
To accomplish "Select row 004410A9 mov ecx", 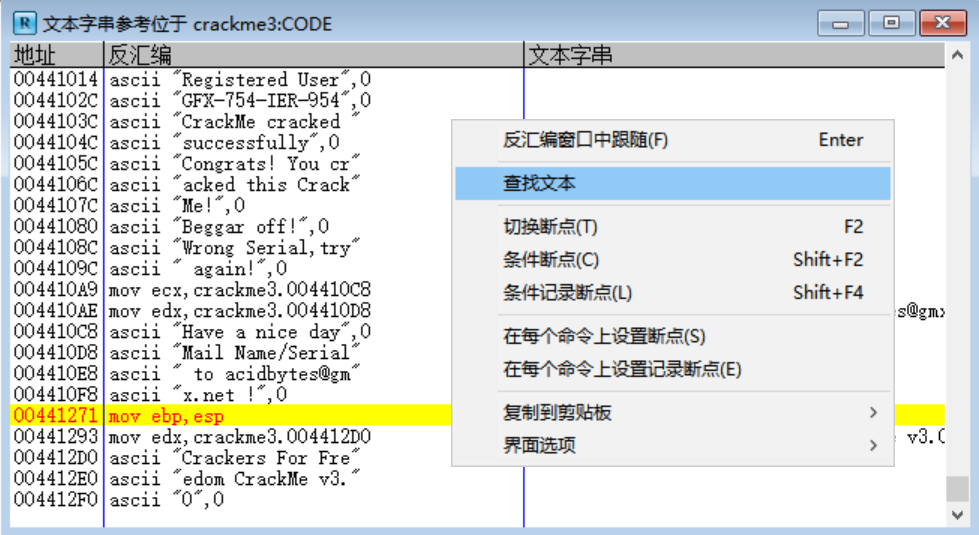I will (x=231, y=290).
